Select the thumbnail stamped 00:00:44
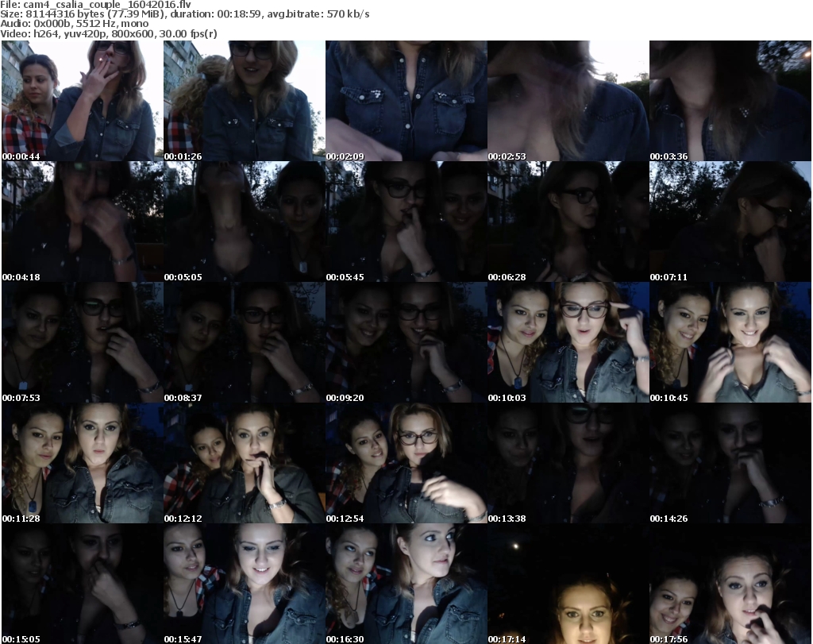The image size is (813, 644). click(82, 101)
